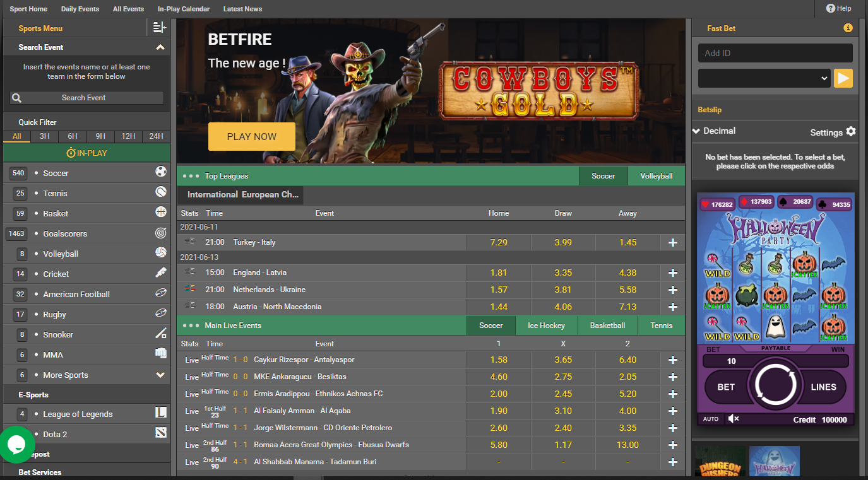Viewport: 868px width, 480px height.
Task: Click the IN-PLAY button in sidebar
Action: (x=86, y=153)
